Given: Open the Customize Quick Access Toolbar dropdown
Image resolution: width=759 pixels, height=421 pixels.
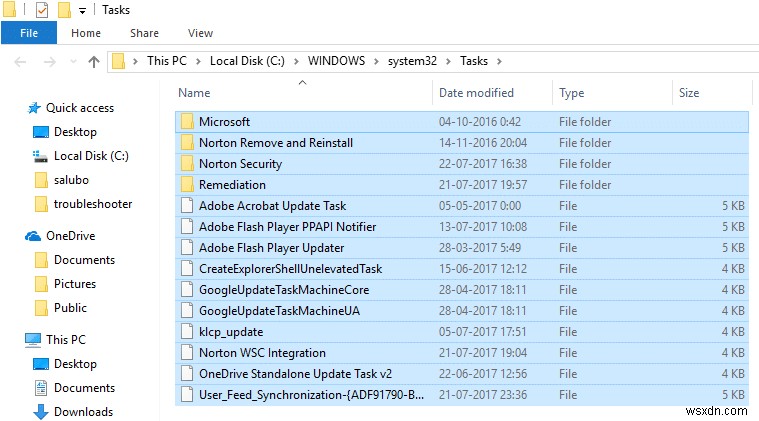Looking at the screenshot, I should 82,11.
